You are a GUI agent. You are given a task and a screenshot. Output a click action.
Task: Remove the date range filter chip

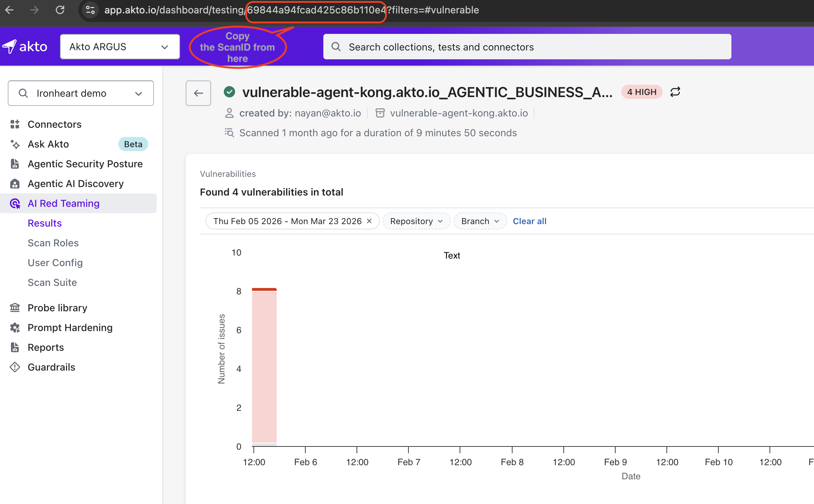tap(369, 221)
